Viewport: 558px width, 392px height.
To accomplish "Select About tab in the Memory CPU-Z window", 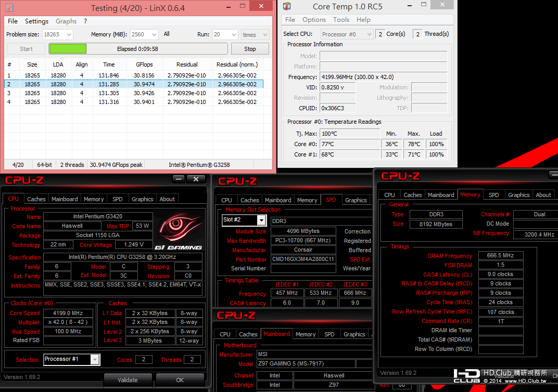I will point(543,195).
